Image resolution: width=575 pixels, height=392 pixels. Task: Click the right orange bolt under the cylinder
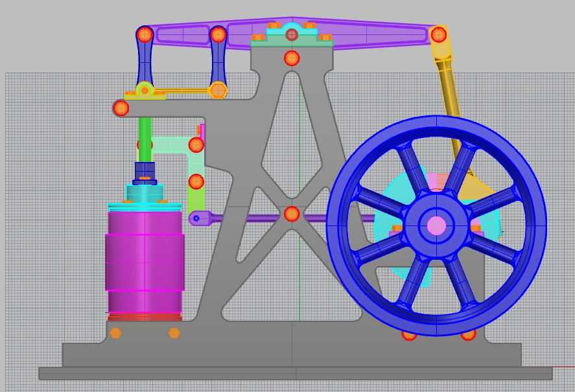174,333
